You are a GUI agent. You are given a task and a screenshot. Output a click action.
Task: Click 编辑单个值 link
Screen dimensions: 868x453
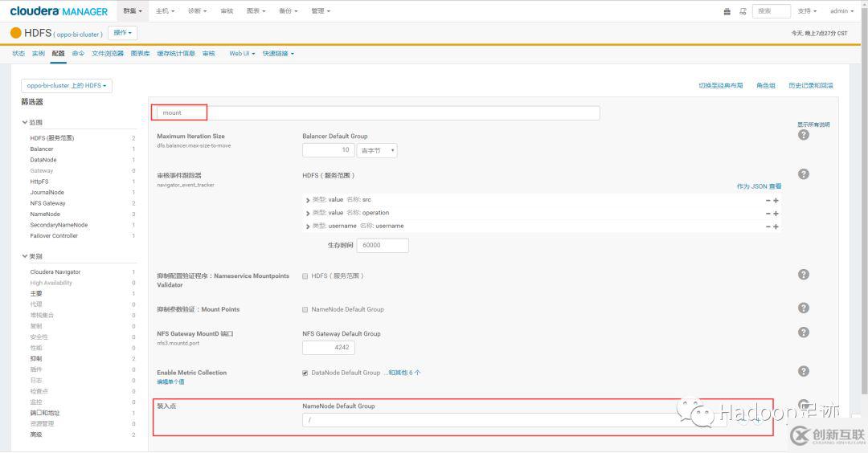click(170, 382)
